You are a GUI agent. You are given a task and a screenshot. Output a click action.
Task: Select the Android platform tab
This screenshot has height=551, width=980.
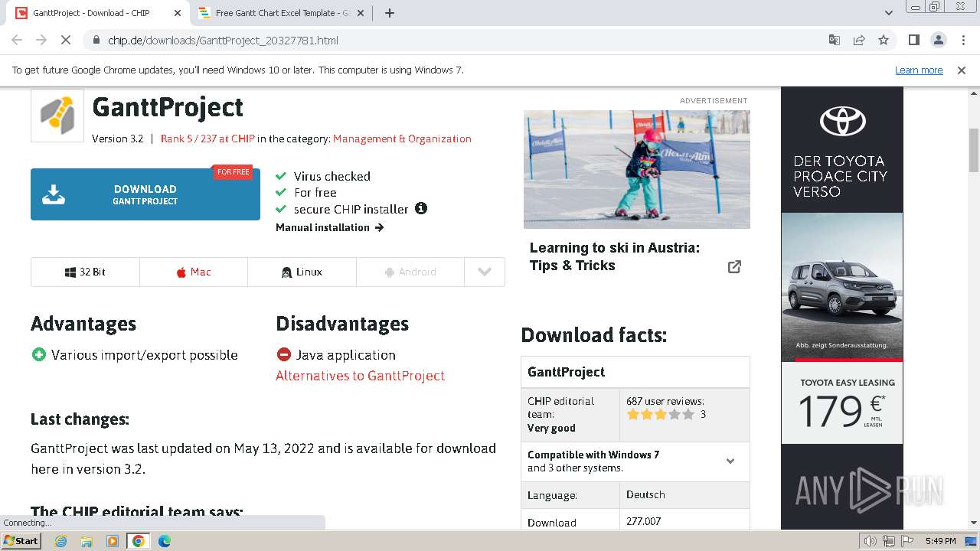click(410, 272)
